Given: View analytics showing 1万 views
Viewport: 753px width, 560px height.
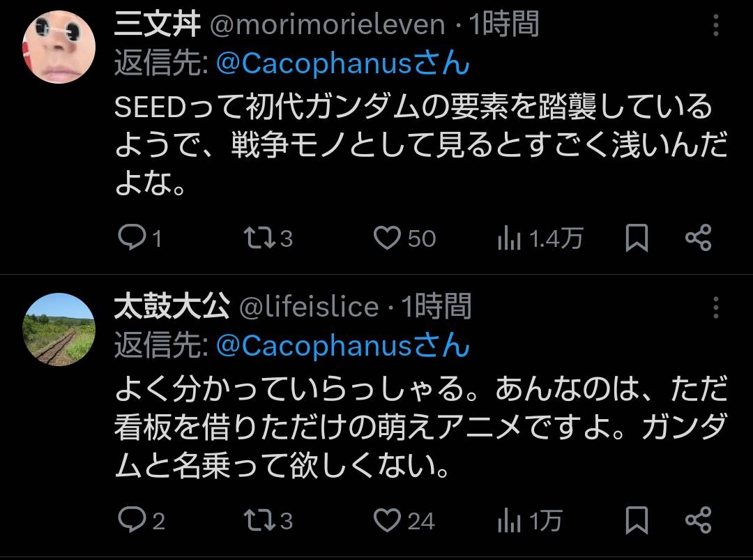Looking at the screenshot, I should pyautogui.click(x=510, y=520).
